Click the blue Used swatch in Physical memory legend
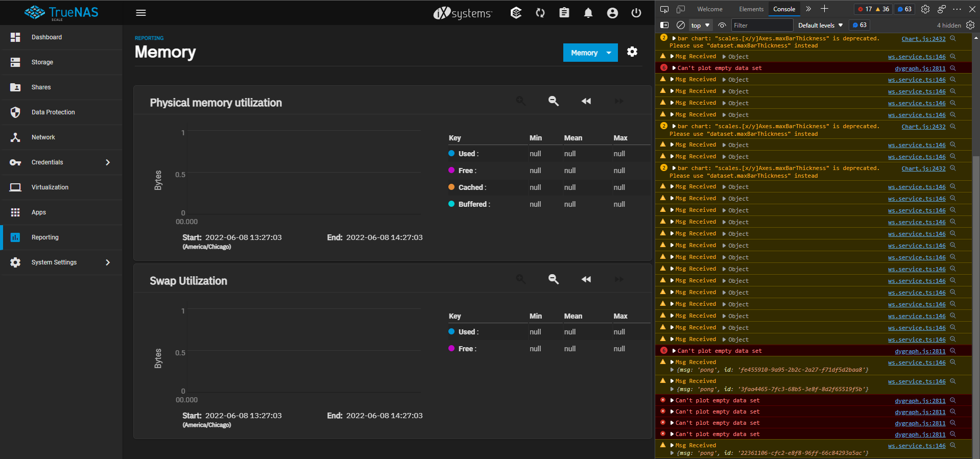Screen dimensions: 980x459 pos(451,153)
